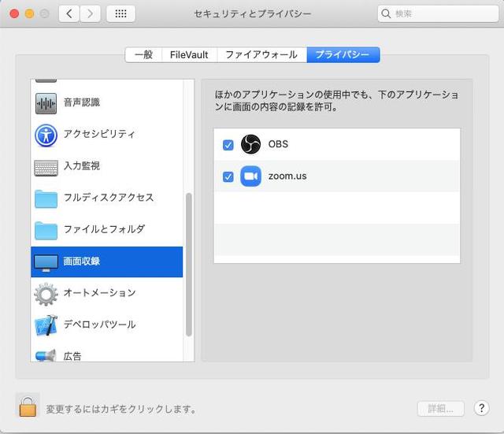
Task: Click the 詳細... button
Action: pyautogui.click(x=440, y=409)
